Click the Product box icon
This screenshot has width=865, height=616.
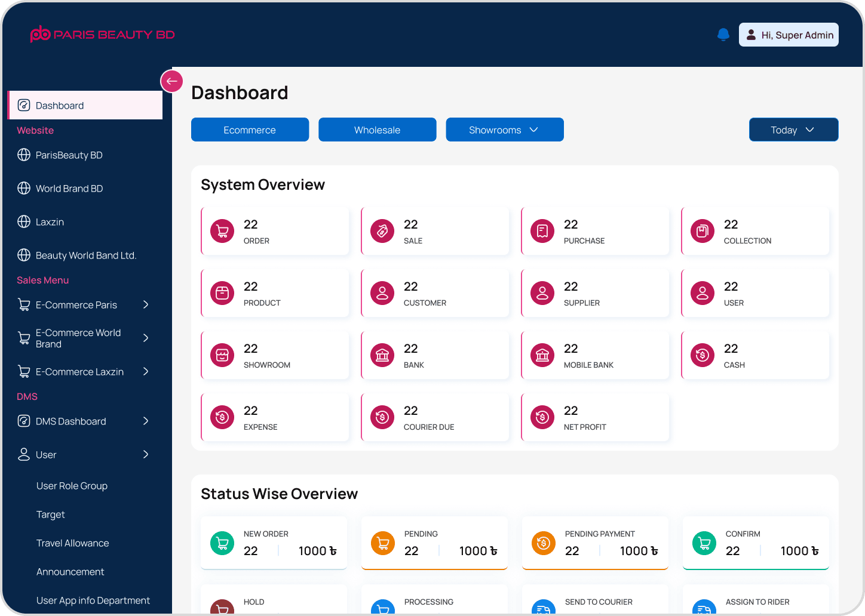coord(222,293)
